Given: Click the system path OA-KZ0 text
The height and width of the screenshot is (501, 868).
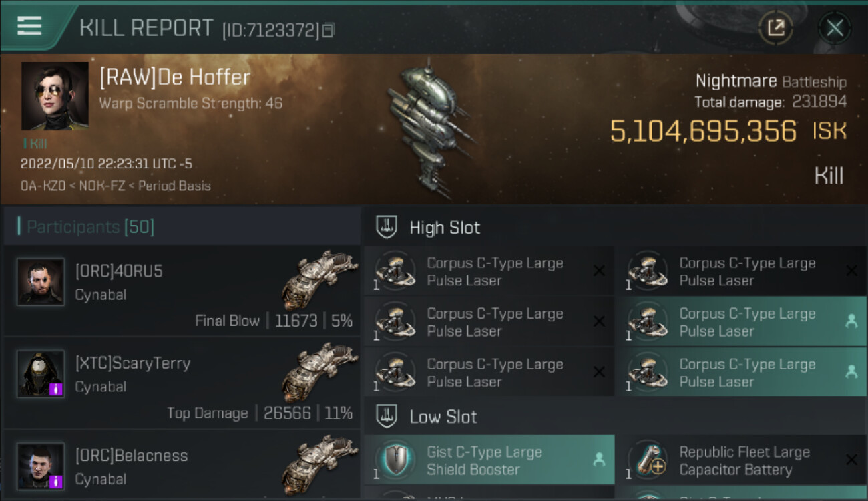Looking at the screenshot, I should (42, 186).
